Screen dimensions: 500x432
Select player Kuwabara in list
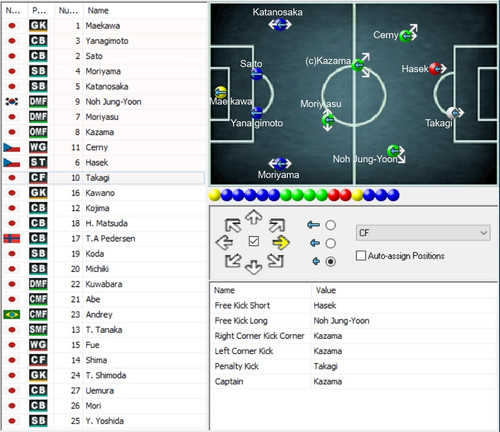(x=103, y=284)
